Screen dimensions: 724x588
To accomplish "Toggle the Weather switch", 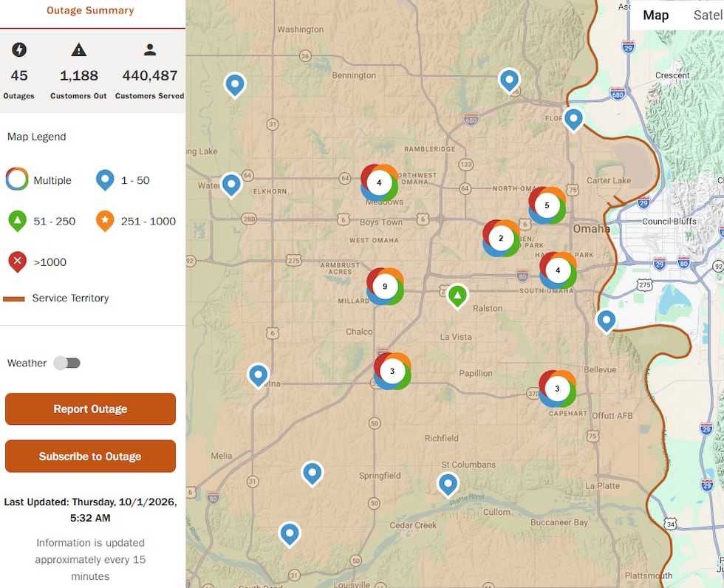I will pyautogui.click(x=67, y=363).
